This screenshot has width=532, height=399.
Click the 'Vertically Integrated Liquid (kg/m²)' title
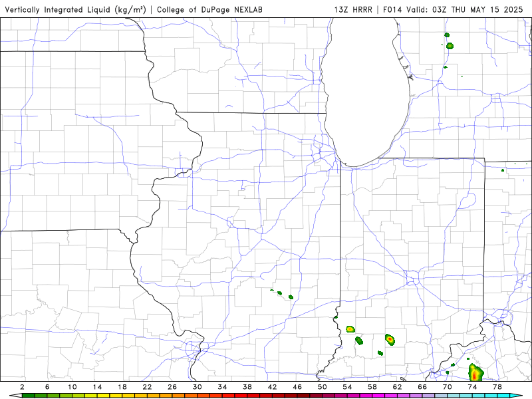tap(75, 9)
